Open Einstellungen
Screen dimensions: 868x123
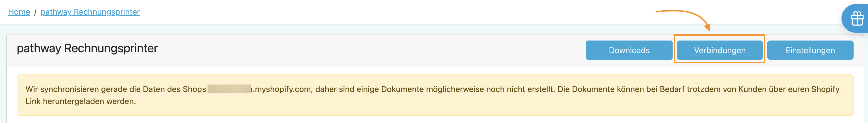pos(810,50)
